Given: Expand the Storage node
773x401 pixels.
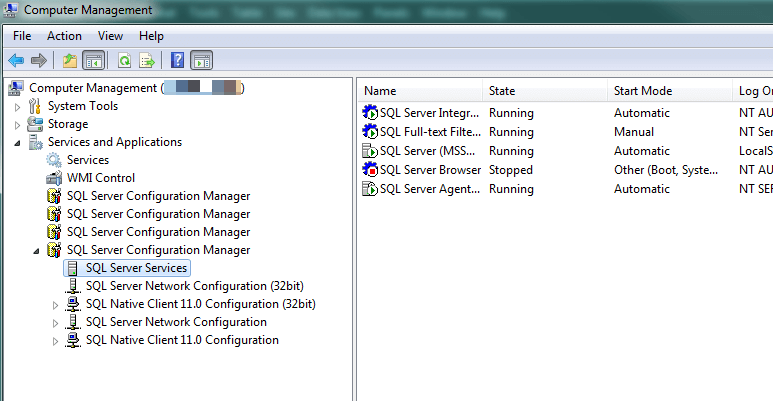Looking at the screenshot, I should [17, 125].
